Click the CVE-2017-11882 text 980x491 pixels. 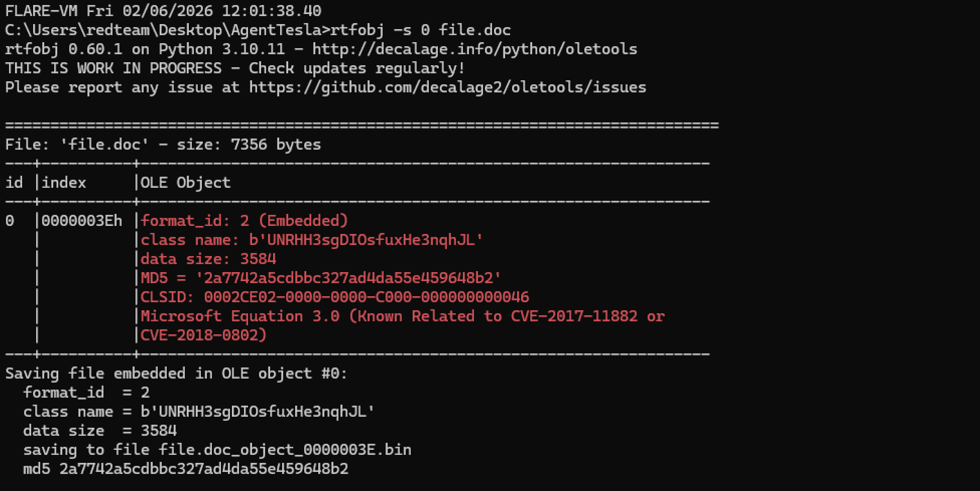pos(574,316)
